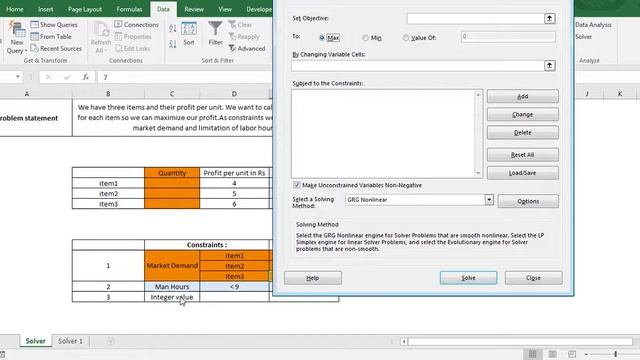Image resolution: width=640 pixels, height=360 pixels.
Task: Select the Min radio button
Action: tap(365, 38)
